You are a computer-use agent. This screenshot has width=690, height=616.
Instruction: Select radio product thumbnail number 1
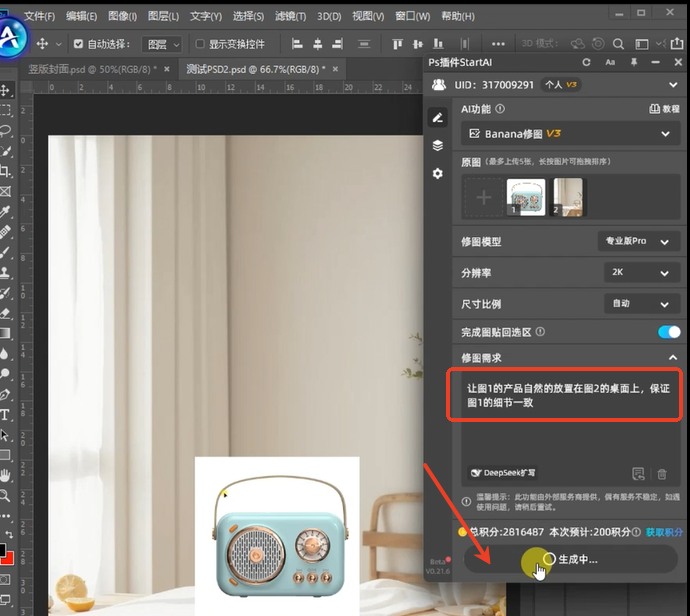[526, 197]
